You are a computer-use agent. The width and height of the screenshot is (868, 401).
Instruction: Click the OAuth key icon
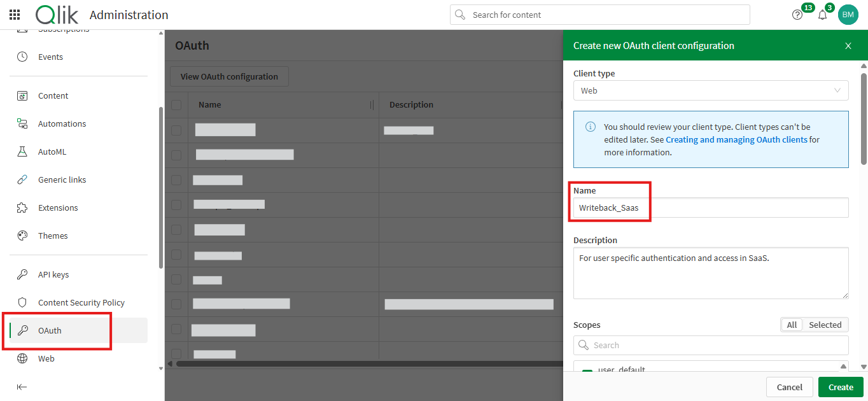pos(22,330)
